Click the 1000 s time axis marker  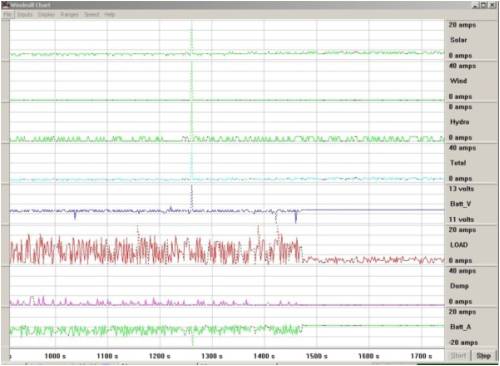click(x=55, y=356)
